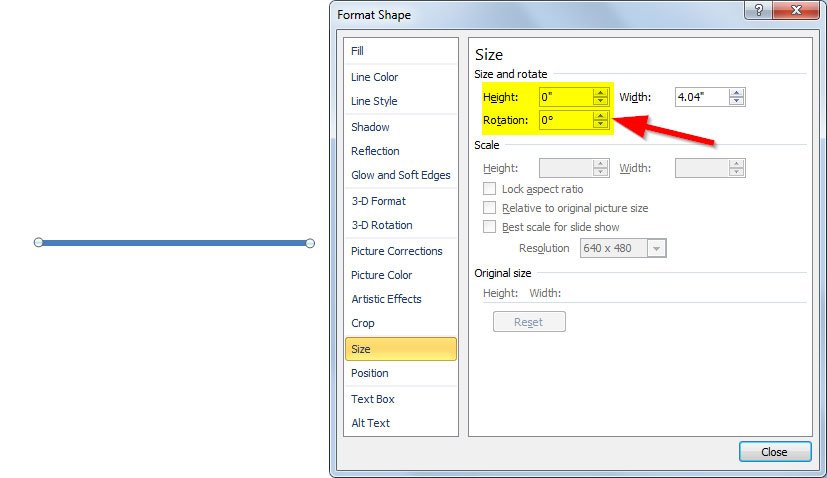This screenshot has height=478, width=827.
Task: Open the 3-D Rotation section
Action: tap(382, 225)
